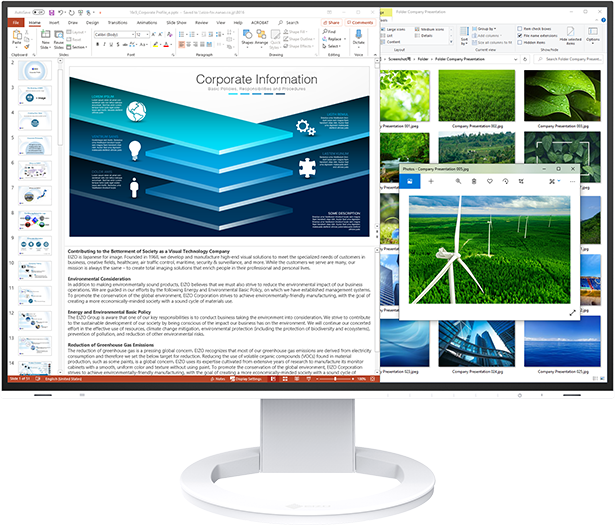615x525 pixels.
Task: Click the Save icon in PowerPoint title bar
Action: (x=51, y=13)
